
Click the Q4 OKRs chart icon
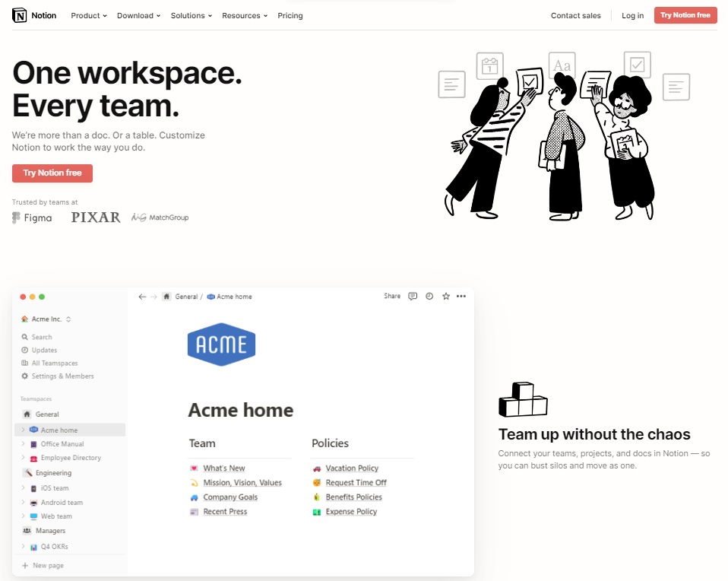pos(33,547)
